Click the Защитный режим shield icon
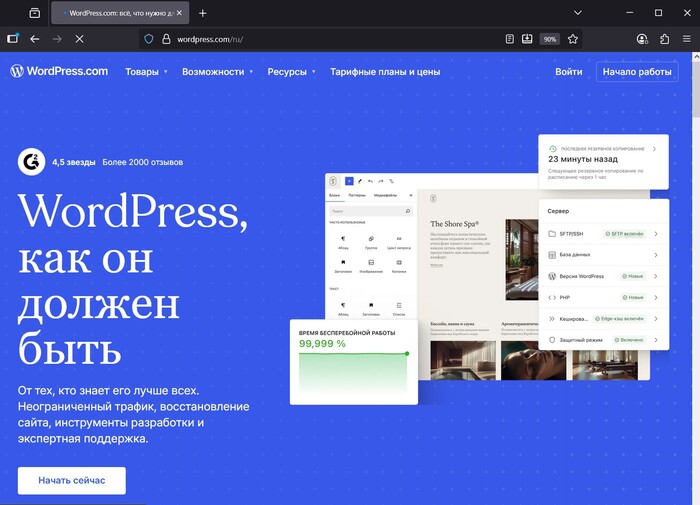Image resolution: width=700 pixels, height=505 pixels. click(x=552, y=340)
